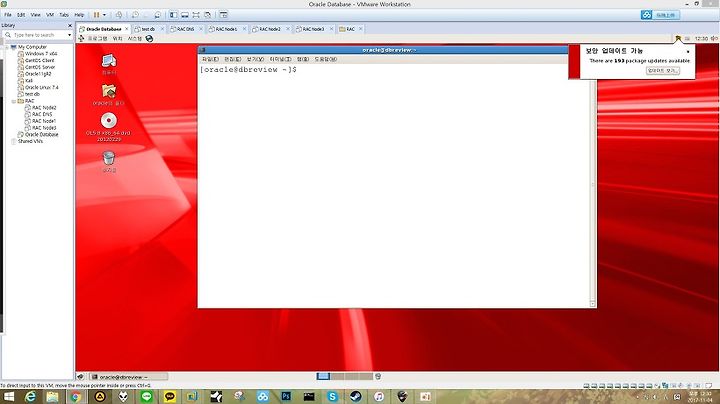720x404 pixels.
Task: Close the Library panel
Action: pos(70,25)
